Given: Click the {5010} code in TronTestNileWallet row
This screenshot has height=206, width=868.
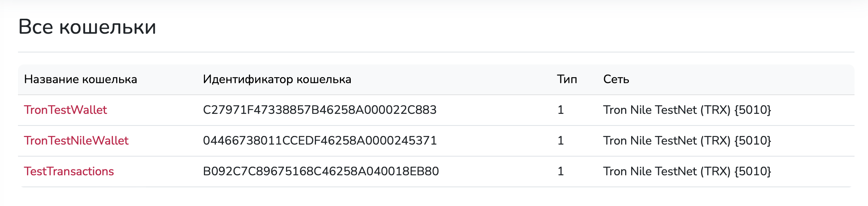Looking at the screenshot, I should click(753, 141).
